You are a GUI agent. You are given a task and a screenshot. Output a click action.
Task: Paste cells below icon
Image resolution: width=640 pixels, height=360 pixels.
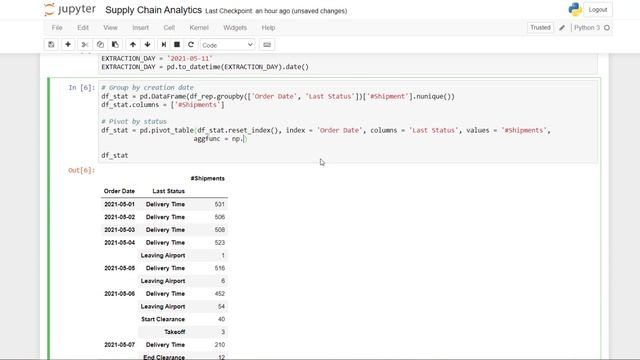(115, 44)
